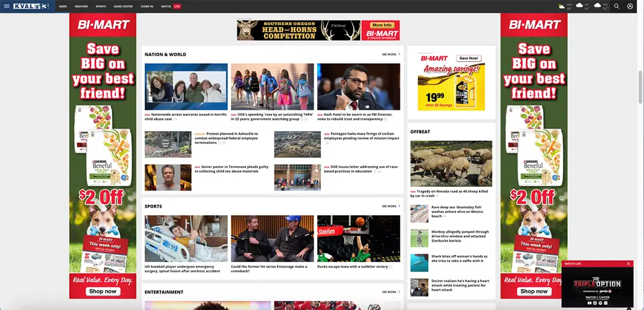Open the doomsday fish headline
This screenshot has width=644, height=310.
pyautogui.click(x=457, y=212)
